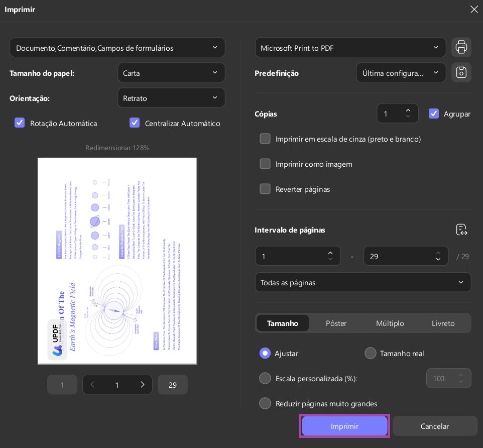Expand the Todas as páginas dropdown

(363, 282)
